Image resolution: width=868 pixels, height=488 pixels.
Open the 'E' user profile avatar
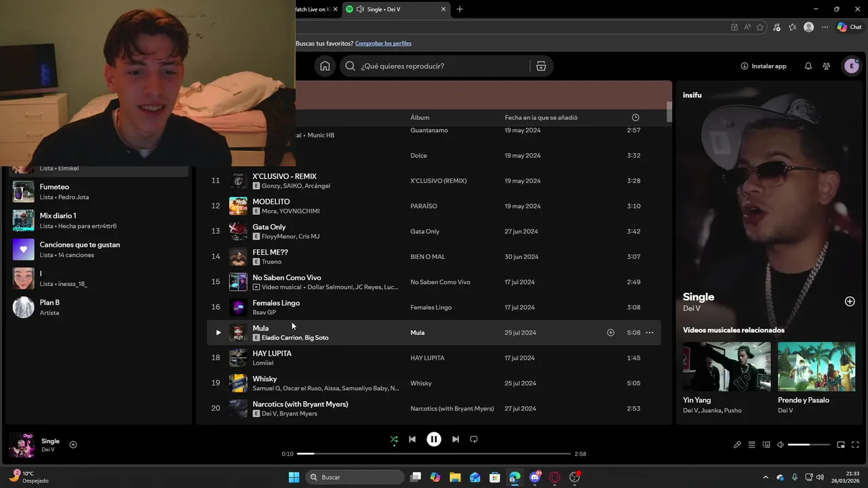(x=851, y=66)
